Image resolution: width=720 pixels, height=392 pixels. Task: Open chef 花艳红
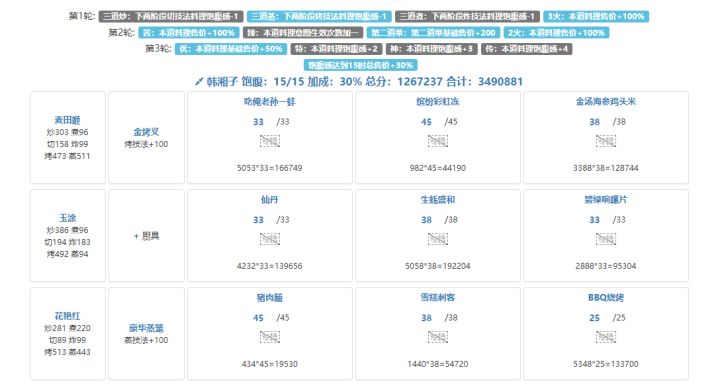[68, 316]
